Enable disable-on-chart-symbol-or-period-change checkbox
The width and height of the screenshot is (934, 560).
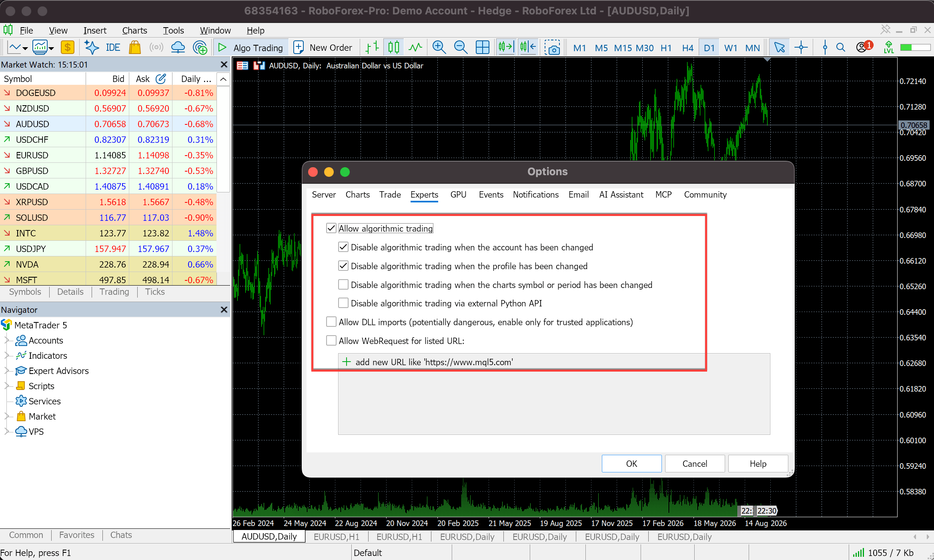click(x=343, y=284)
